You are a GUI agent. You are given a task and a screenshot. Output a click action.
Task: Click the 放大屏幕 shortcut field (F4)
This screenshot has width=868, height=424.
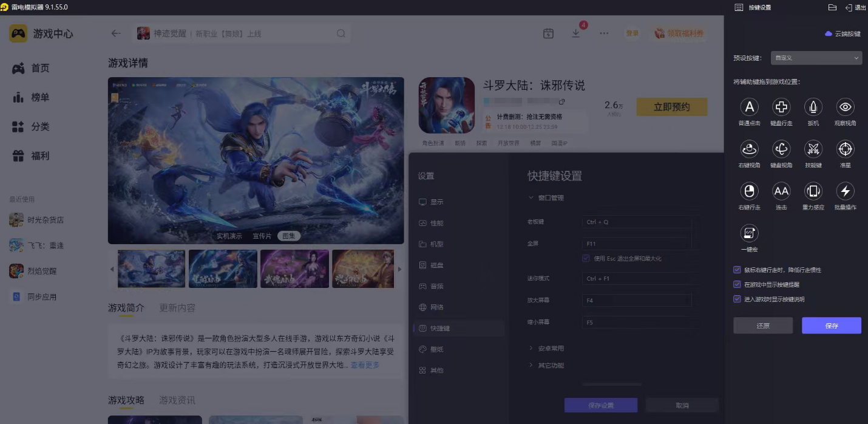(x=636, y=300)
